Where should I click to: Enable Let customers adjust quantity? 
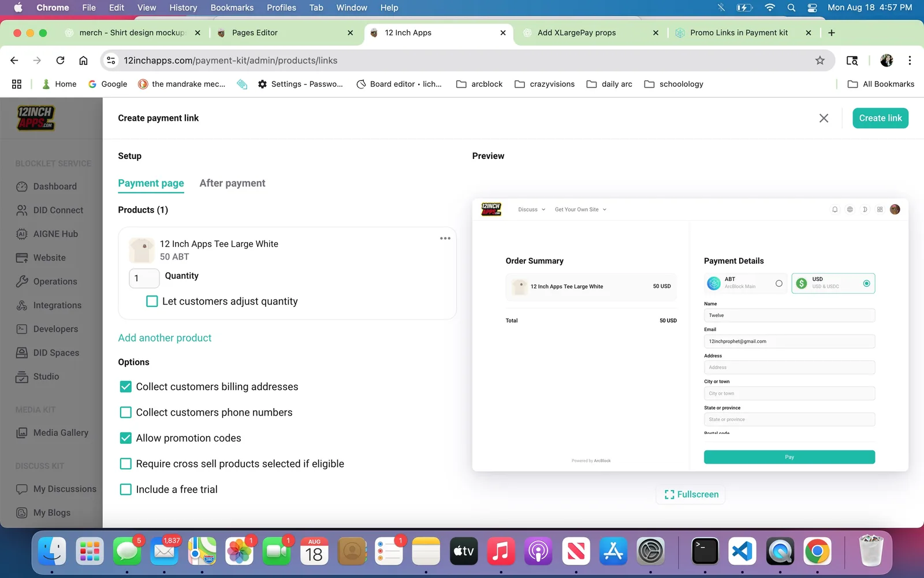point(152,301)
